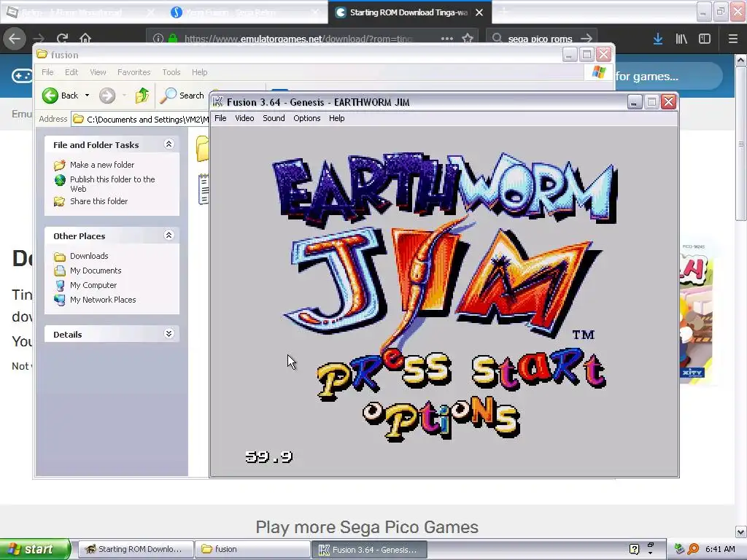Click the gamepad logo on emulatorgames site
Screen dimensions: 747x560
[x=23, y=76]
